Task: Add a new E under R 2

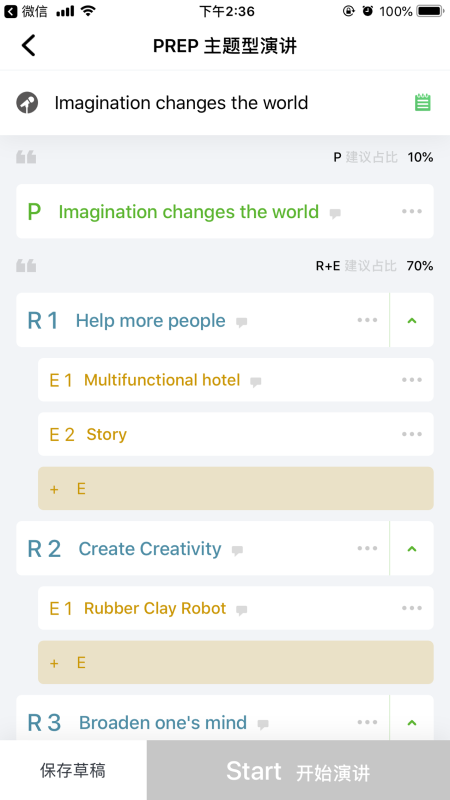Action: tap(236, 662)
